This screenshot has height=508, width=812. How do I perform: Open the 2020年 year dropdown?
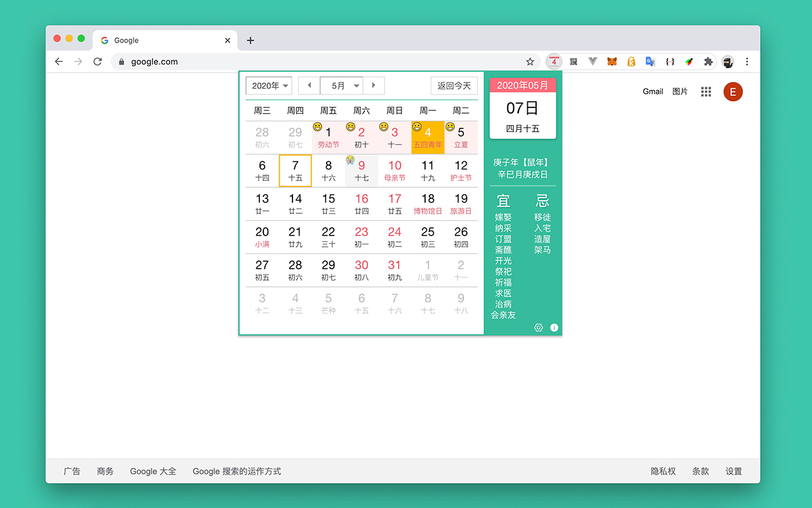tap(269, 86)
